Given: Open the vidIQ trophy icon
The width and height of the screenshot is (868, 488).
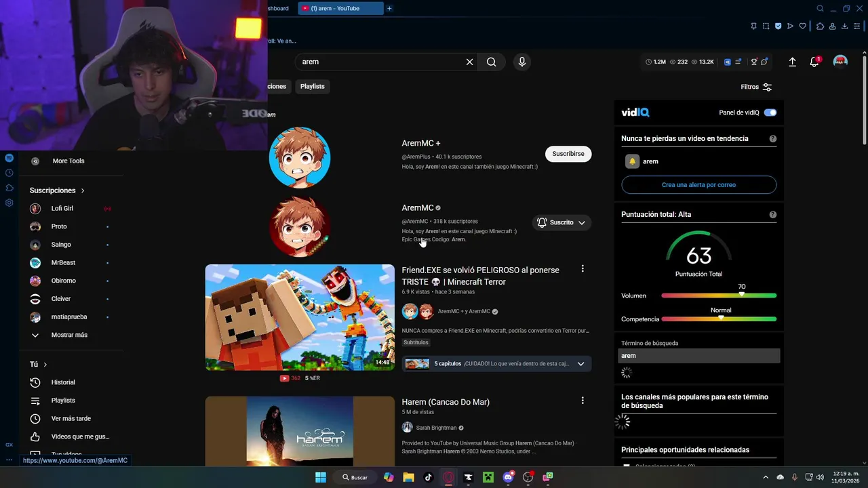Looking at the screenshot, I should [753, 62].
